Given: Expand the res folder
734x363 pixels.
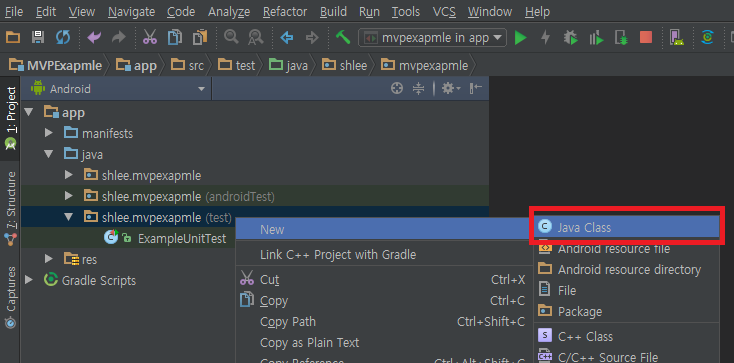Looking at the screenshot, I should coord(49,259).
